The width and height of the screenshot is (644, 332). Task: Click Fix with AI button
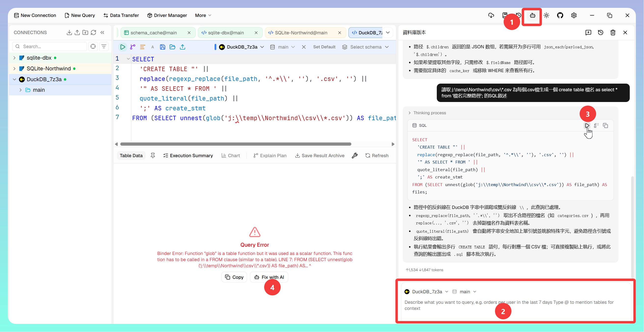(269, 277)
